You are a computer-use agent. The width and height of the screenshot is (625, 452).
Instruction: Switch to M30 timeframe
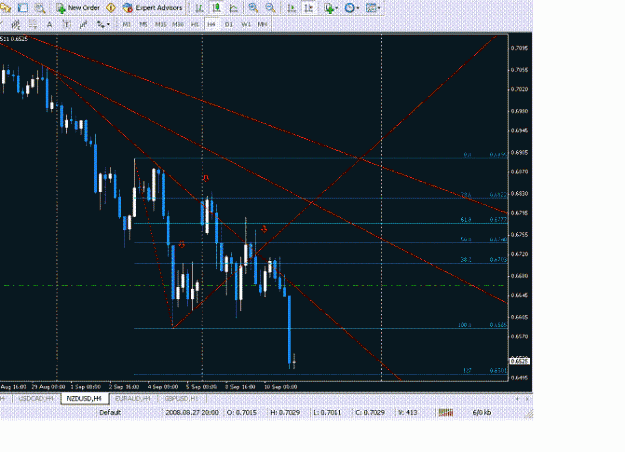[x=178, y=24]
